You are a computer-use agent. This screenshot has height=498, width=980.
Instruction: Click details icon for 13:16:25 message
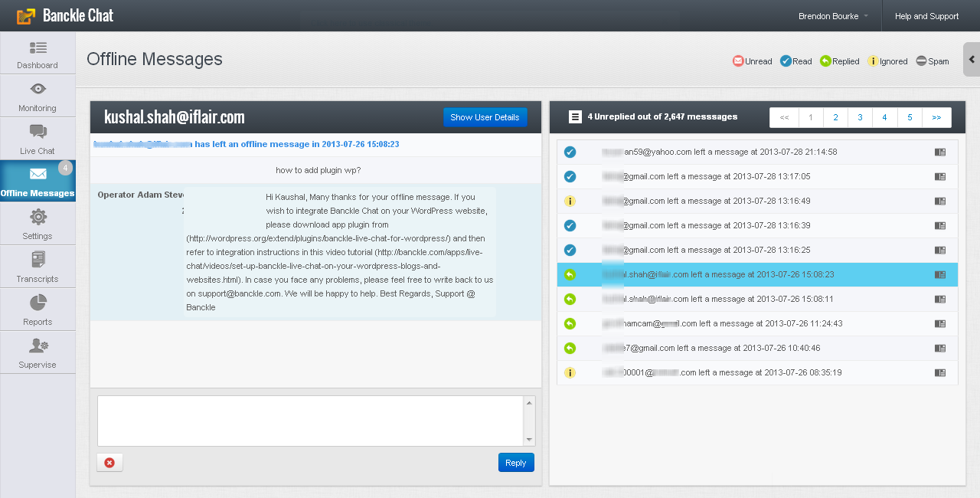pyautogui.click(x=940, y=251)
